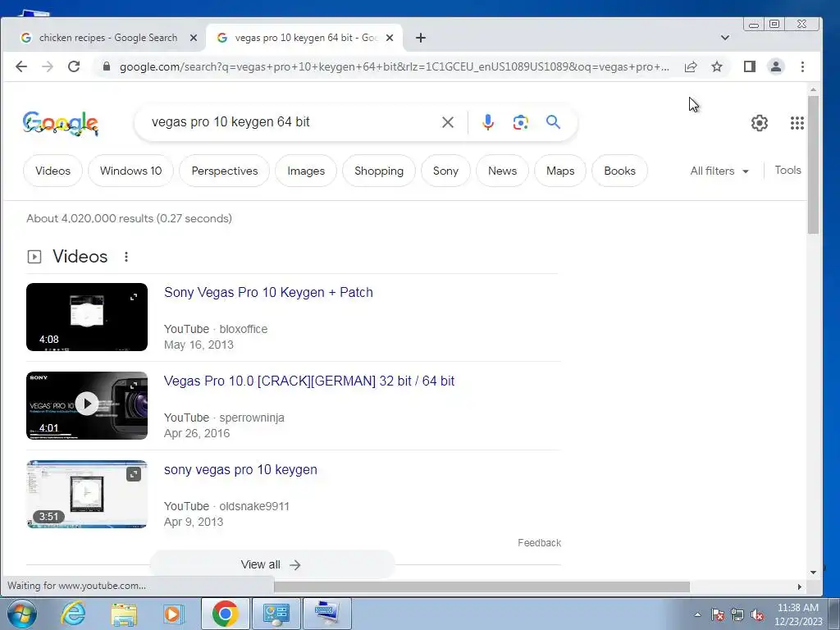Viewport: 840px width, 630px height.
Task: Click the Chrome taskbar icon
Action: point(225,614)
